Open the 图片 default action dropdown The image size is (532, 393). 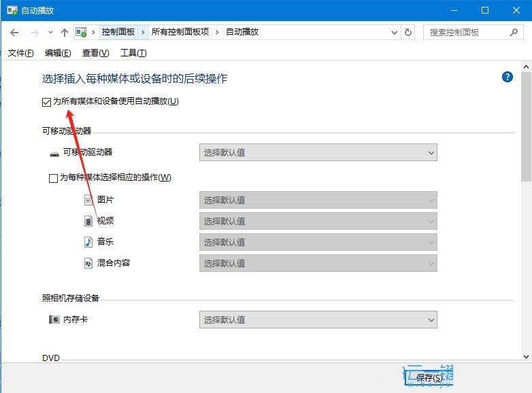pyautogui.click(x=318, y=200)
